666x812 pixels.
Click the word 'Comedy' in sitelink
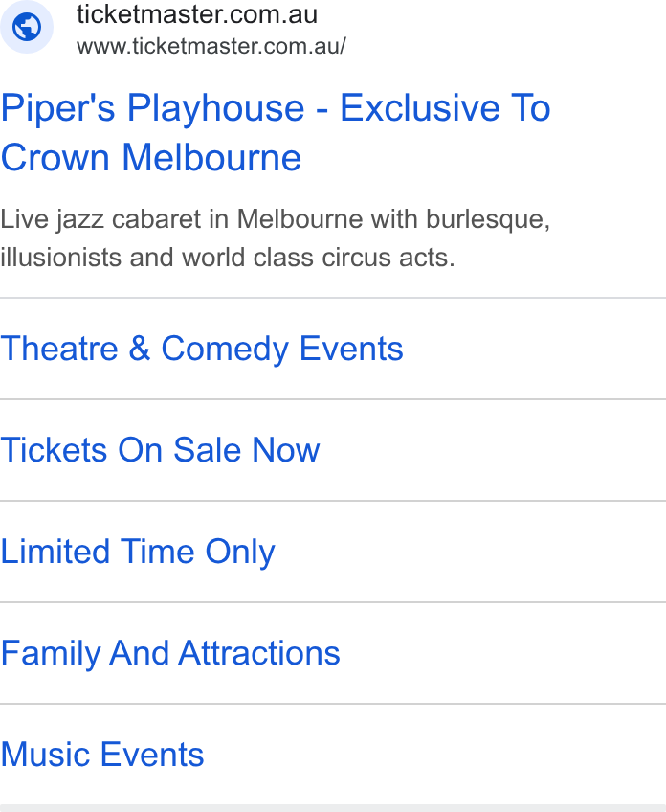225,350
